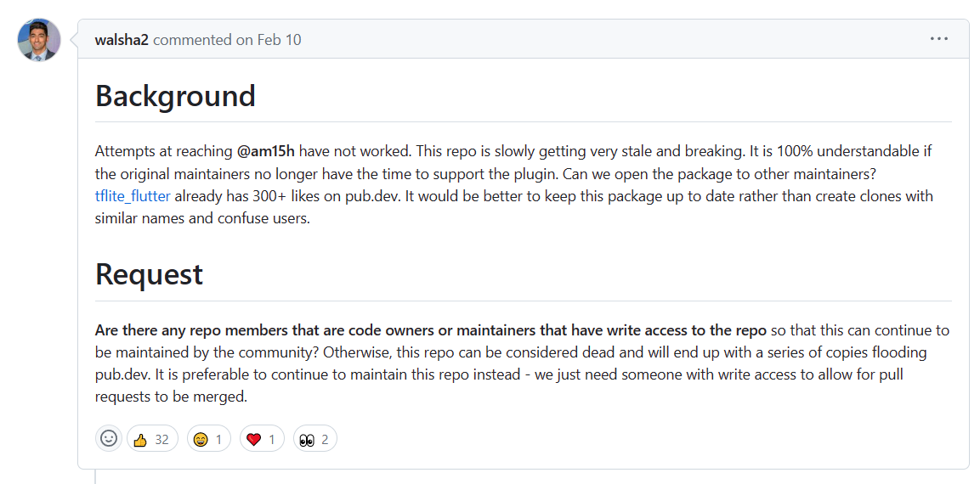Click the 'requests to be merged.' closing line
The width and height of the screenshot is (980, 484).
[171, 397]
